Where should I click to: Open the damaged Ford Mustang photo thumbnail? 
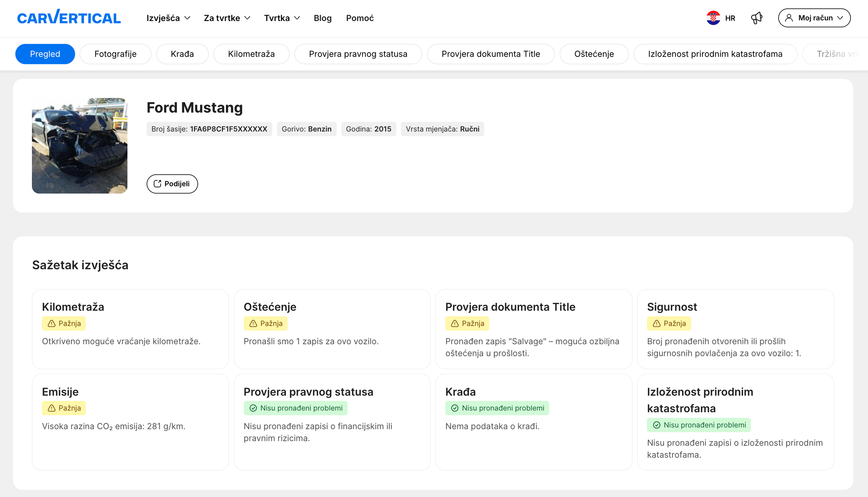(x=80, y=145)
